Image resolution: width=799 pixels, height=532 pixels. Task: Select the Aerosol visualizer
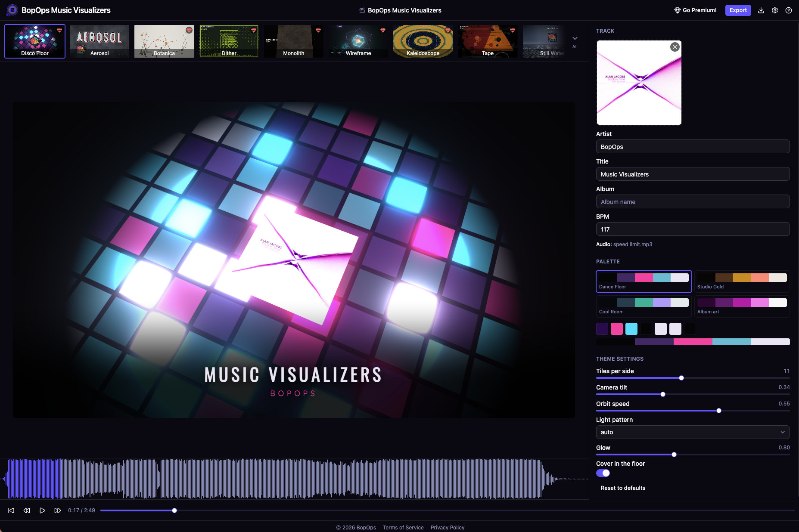pyautogui.click(x=99, y=41)
